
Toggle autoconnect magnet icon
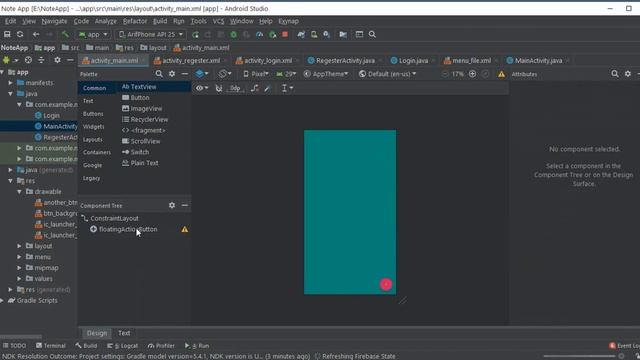click(219, 88)
